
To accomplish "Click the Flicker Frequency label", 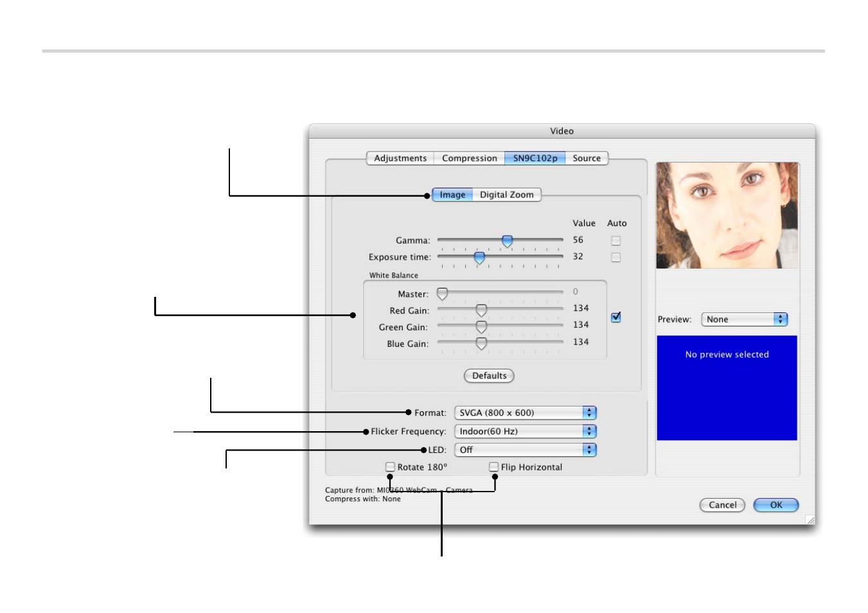I will [408, 431].
